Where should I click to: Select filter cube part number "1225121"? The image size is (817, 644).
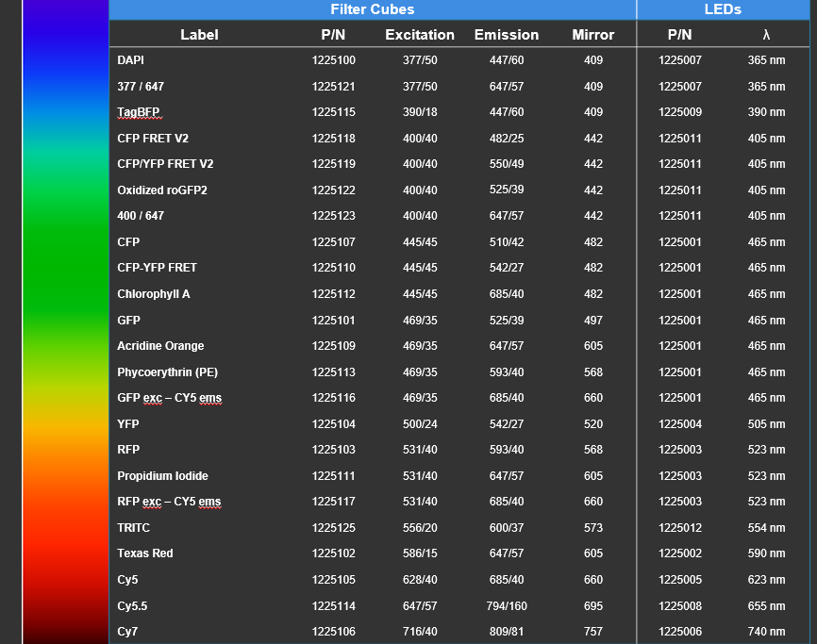click(x=333, y=87)
